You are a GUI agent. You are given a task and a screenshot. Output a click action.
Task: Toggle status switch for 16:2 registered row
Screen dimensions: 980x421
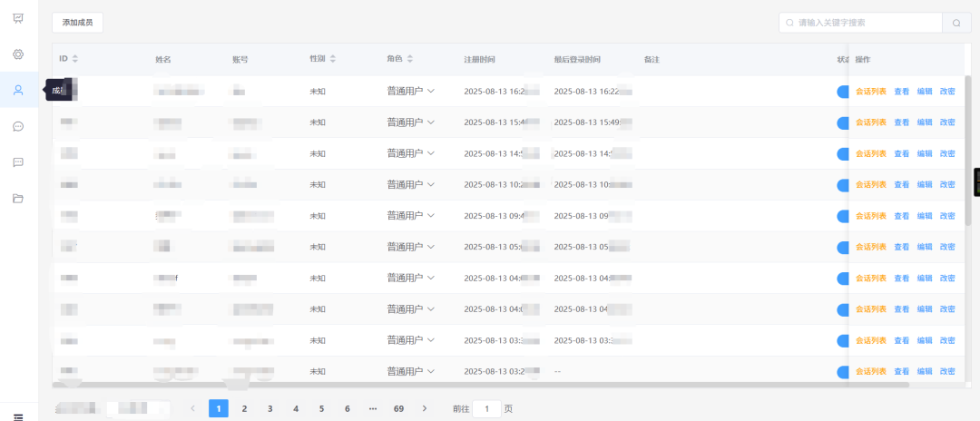(842, 92)
